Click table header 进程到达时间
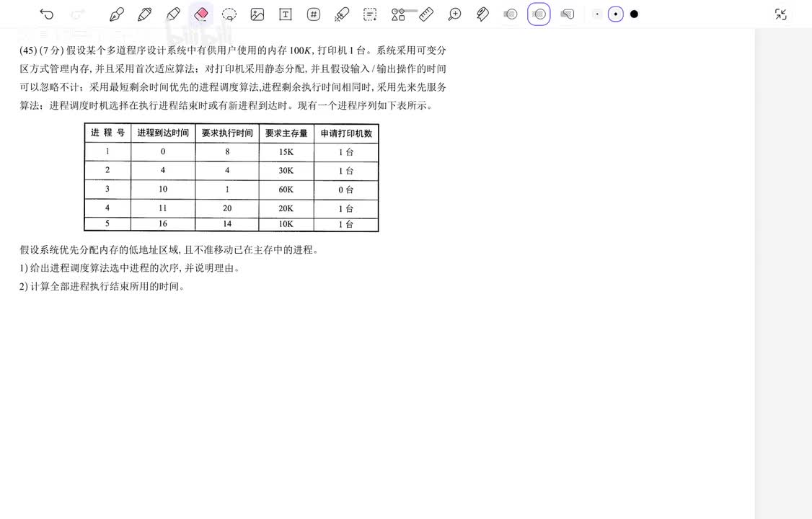Image resolution: width=812 pixels, height=519 pixels. [163, 133]
